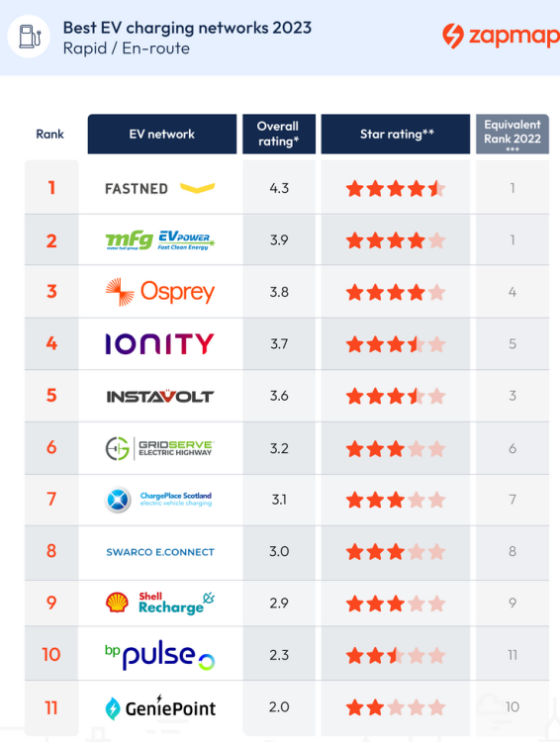Click the Swarco E.Connect logo
560x742 pixels.
[x=160, y=552]
